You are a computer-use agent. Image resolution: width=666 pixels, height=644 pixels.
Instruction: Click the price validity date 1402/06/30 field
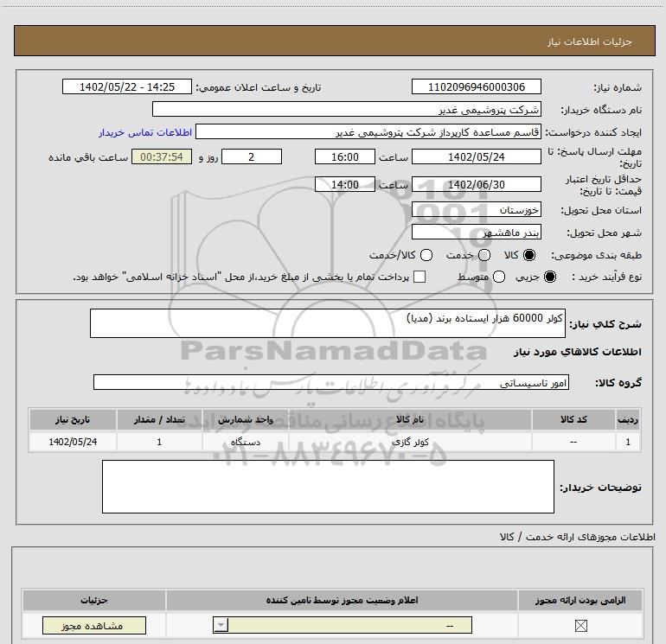476,184
